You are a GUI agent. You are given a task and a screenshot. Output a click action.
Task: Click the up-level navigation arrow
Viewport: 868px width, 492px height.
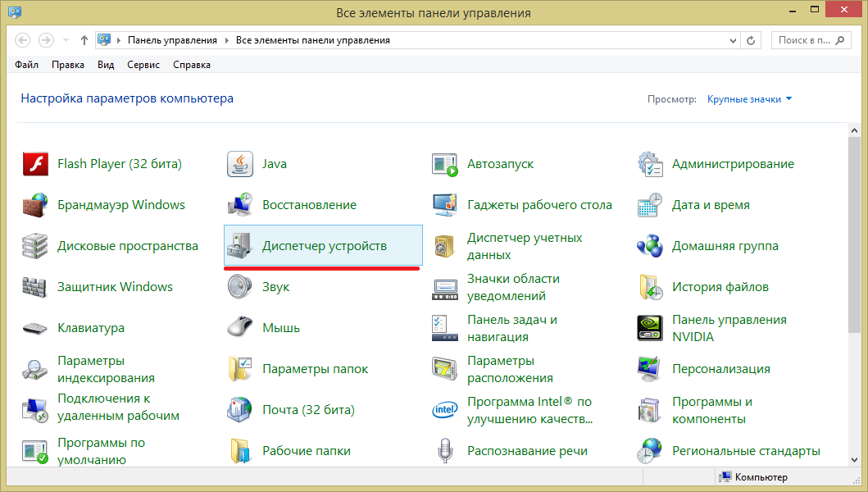(84, 40)
